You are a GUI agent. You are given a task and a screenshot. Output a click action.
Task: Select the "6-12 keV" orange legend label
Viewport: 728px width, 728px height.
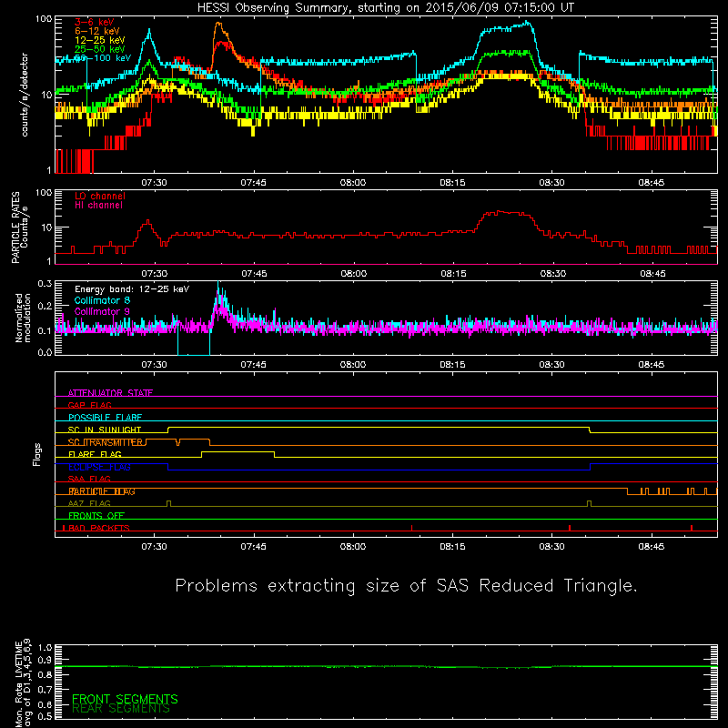(97, 31)
